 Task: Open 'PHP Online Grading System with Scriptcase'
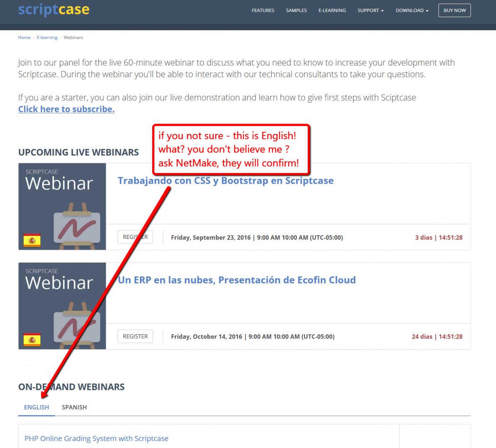[96, 438]
